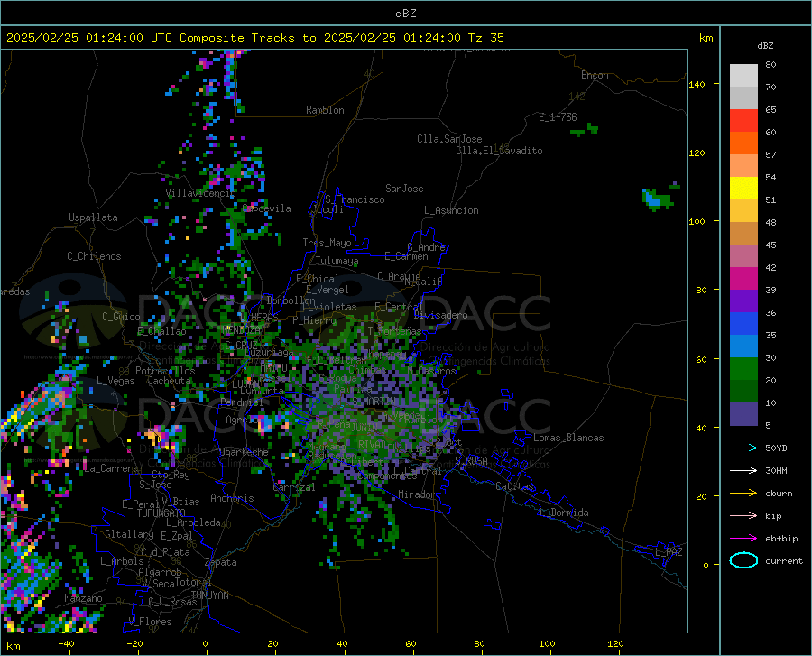This screenshot has width=812, height=656.
Task: Click the TUNUYAN label
Action: tap(209, 595)
